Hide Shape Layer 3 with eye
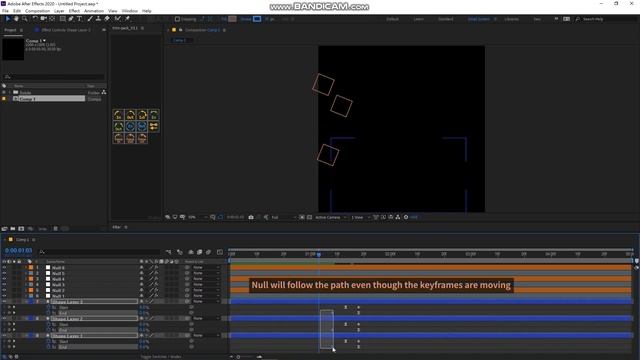This screenshot has width=640, height=360. [4, 302]
